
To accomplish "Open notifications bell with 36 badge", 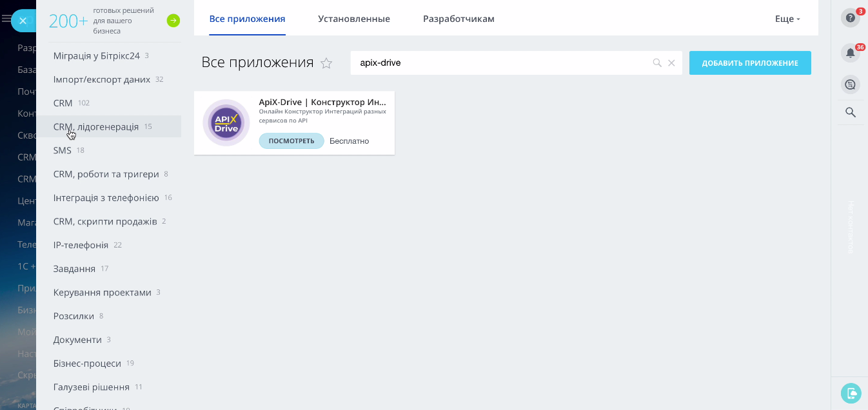I will coord(850,52).
